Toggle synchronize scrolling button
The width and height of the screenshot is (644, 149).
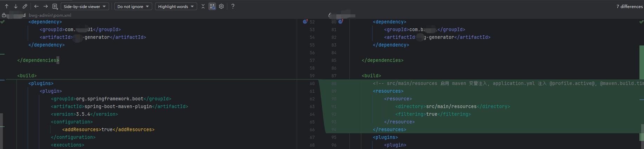pos(212,6)
